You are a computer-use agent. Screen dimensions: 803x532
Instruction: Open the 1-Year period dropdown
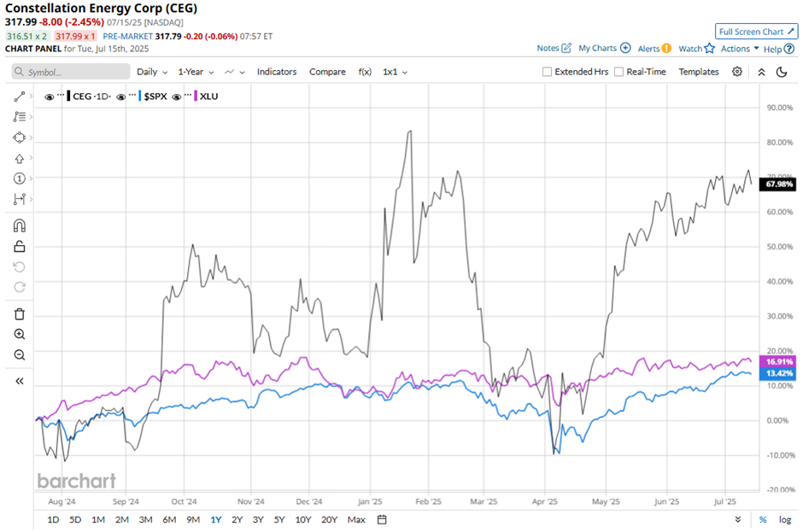point(196,72)
